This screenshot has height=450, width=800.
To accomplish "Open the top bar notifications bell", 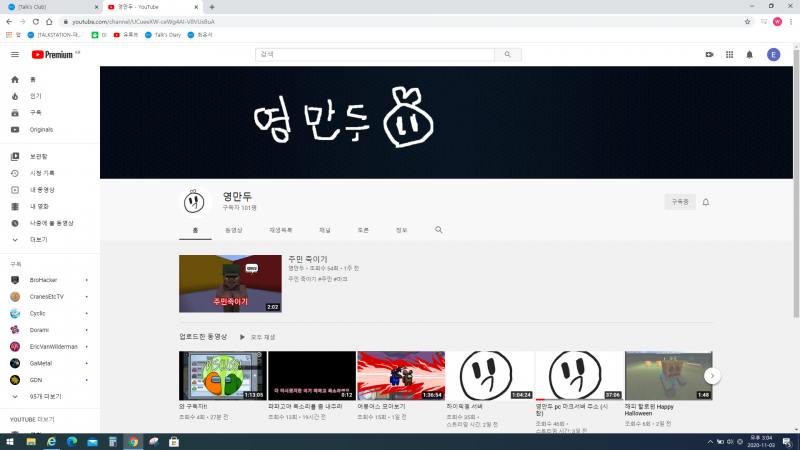I will 749,55.
